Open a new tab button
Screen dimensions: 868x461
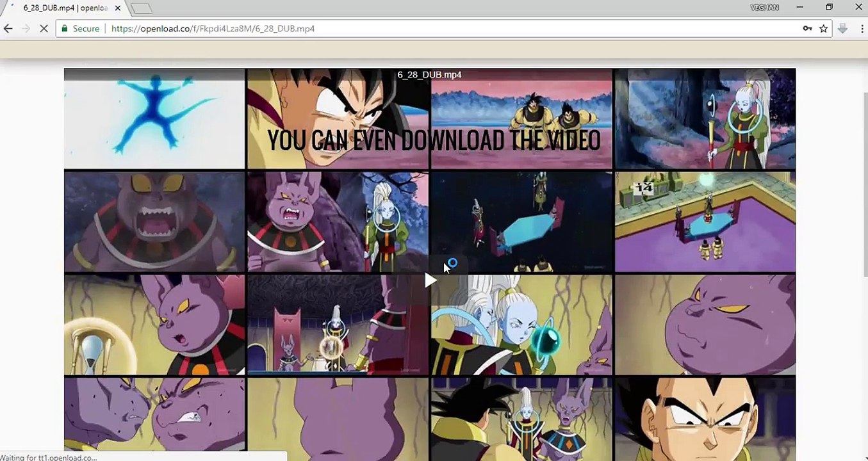pyautogui.click(x=141, y=8)
